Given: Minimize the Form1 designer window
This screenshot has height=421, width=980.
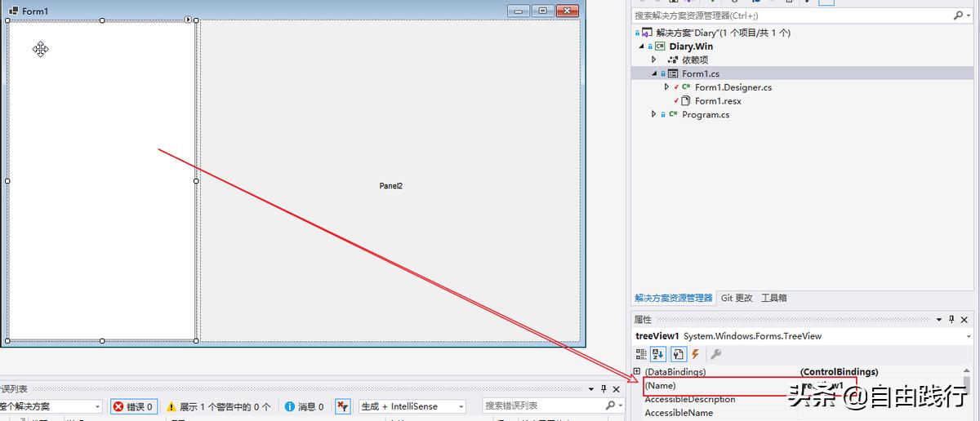Looking at the screenshot, I should click(518, 11).
